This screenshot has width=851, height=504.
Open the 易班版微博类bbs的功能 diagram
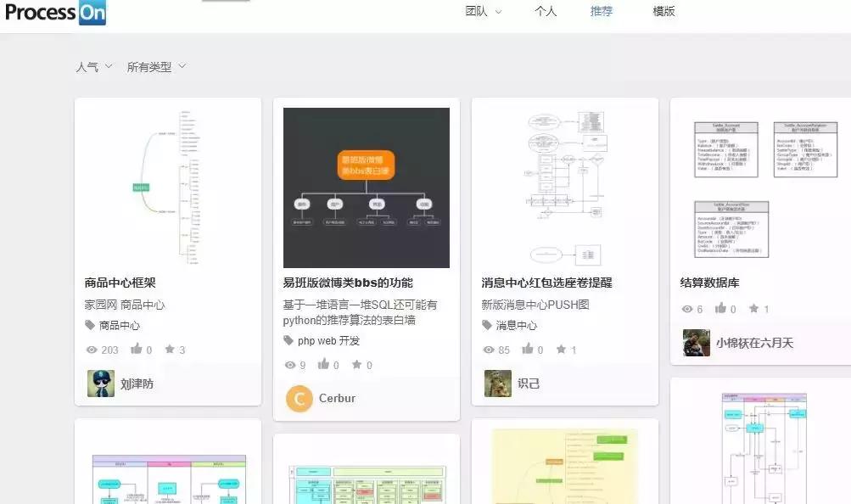(366, 187)
